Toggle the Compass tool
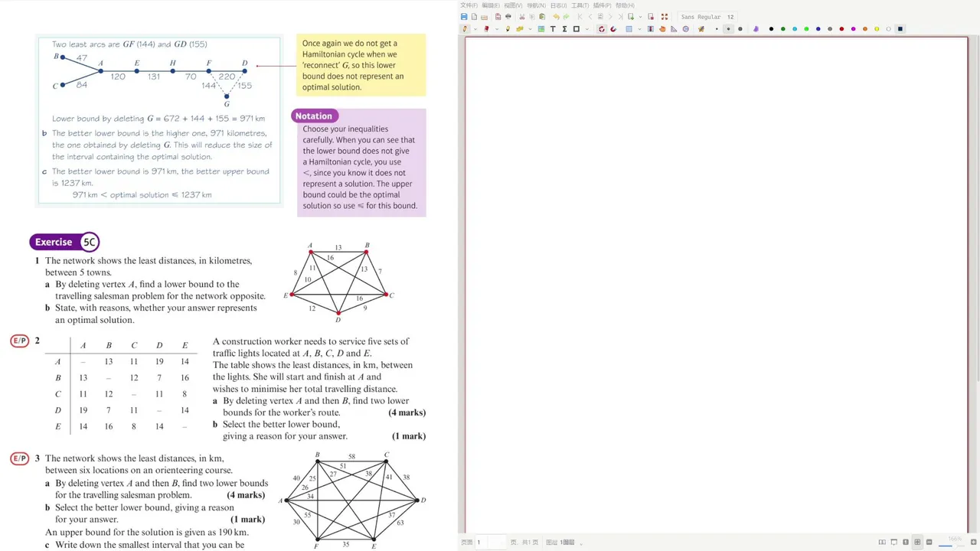This screenshot has width=980, height=551. tap(686, 28)
